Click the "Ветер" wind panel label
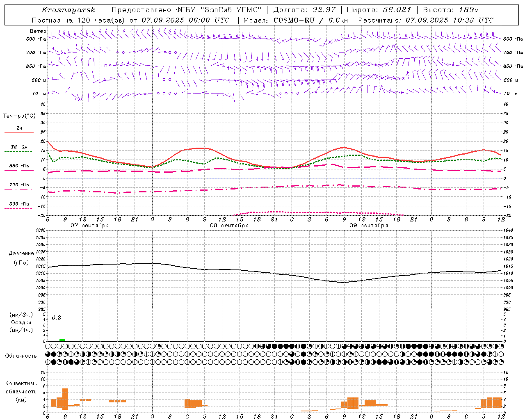The width and height of the screenshot is (525, 420). [38, 31]
